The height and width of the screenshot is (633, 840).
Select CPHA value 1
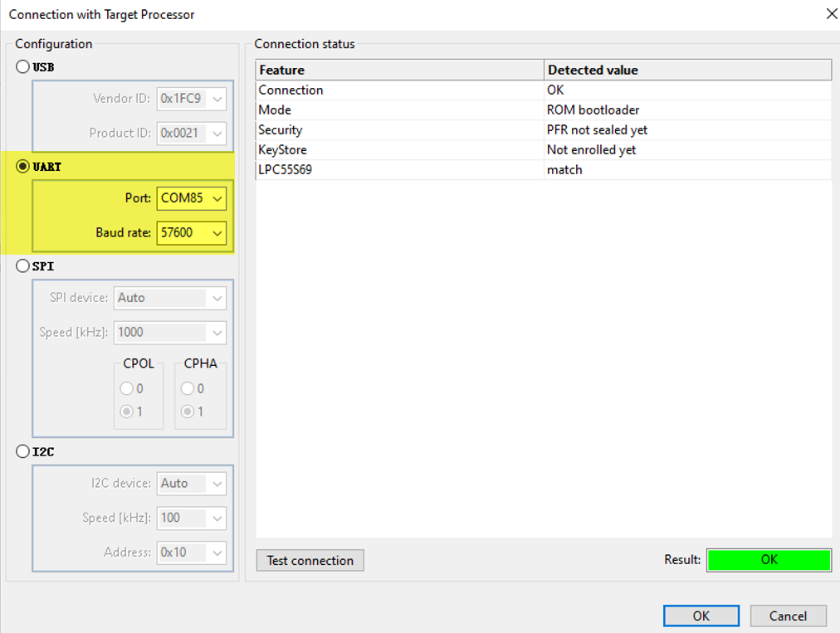coord(187,411)
